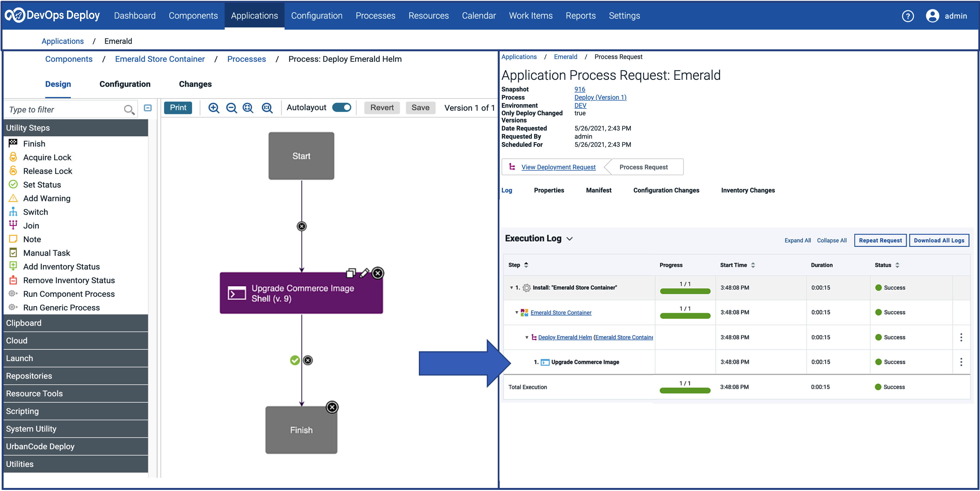Screen dimensions: 980x491
Task: Click progress bar of Emerald Store Container row
Action: tap(685, 316)
